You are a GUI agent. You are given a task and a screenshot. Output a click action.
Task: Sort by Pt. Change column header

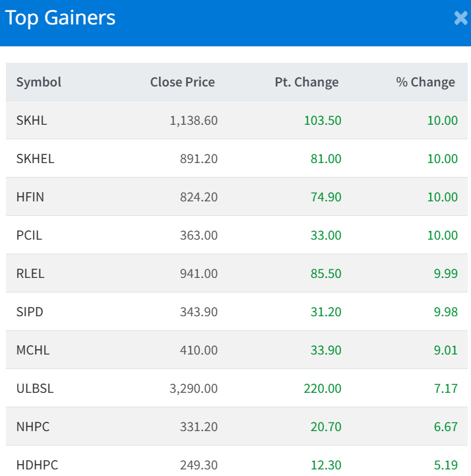[306, 82]
